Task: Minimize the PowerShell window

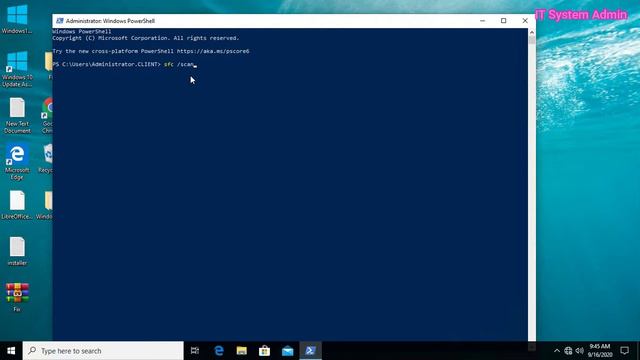Action: pos(482,21)
